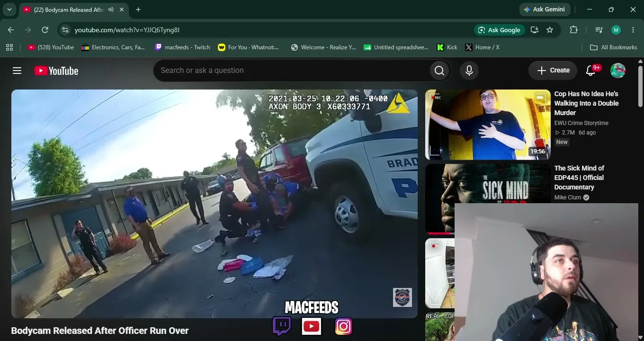Open the Untitled spreadsheet bookmark
This screenshot has height=341, width=644.
[396, 47]
